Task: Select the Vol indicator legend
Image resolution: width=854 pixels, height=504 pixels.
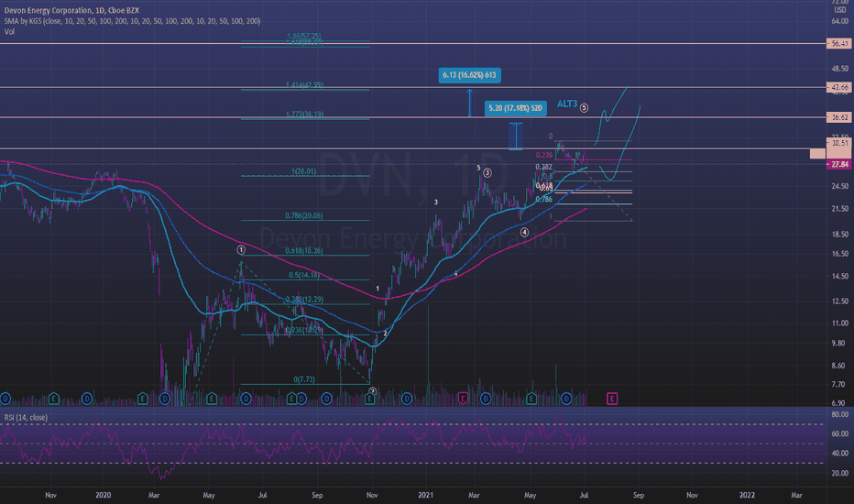Action: point(9,31)
